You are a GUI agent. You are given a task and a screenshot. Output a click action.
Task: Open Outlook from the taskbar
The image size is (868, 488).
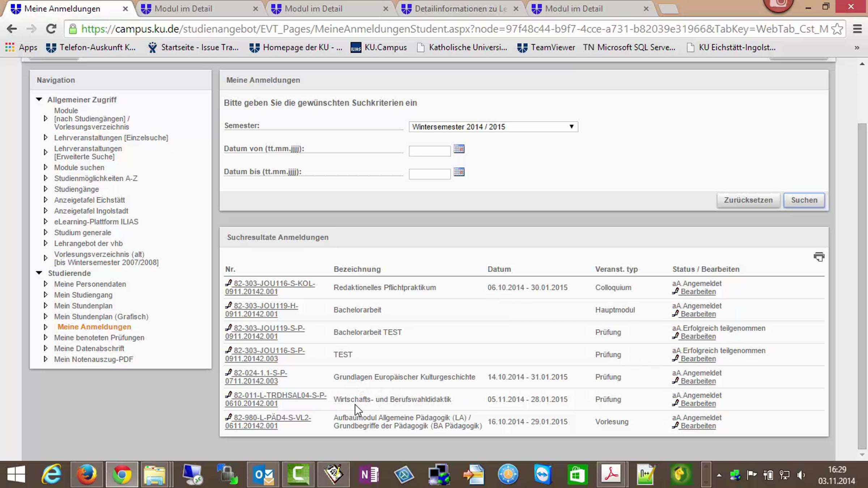263,474
